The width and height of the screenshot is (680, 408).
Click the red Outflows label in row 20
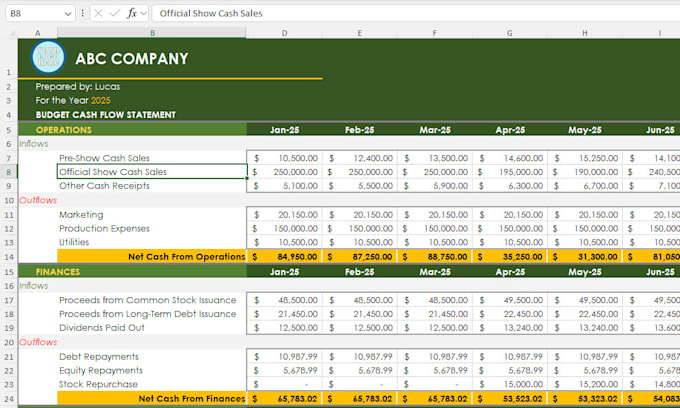point(38,342)
